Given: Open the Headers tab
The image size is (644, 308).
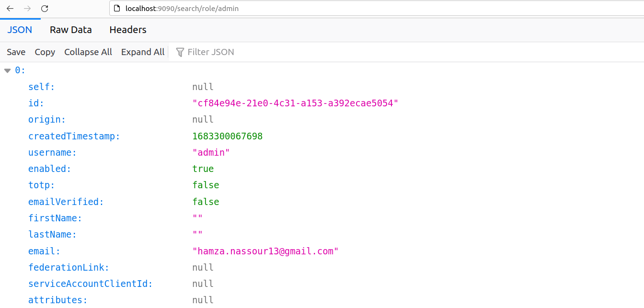Looking at the screenshot, I should (x=127, y=30).
